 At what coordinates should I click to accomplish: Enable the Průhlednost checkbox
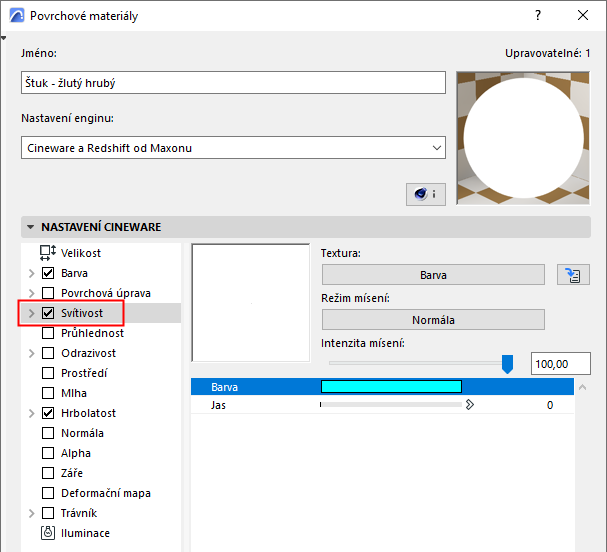(48, 333)
